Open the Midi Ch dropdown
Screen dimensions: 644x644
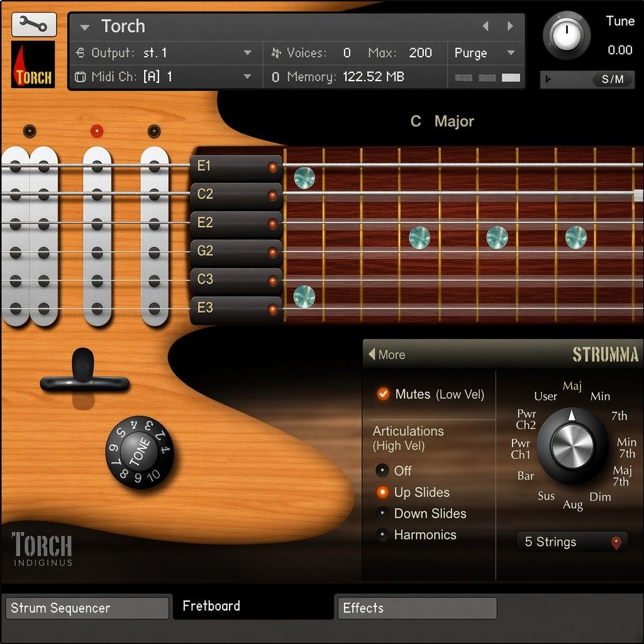(x=247, y=76)
